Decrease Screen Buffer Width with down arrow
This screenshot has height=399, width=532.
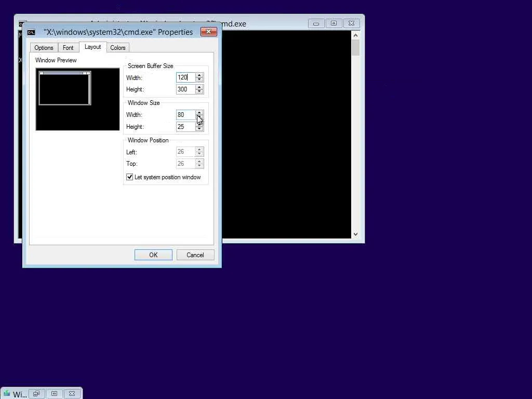(199, 79)
